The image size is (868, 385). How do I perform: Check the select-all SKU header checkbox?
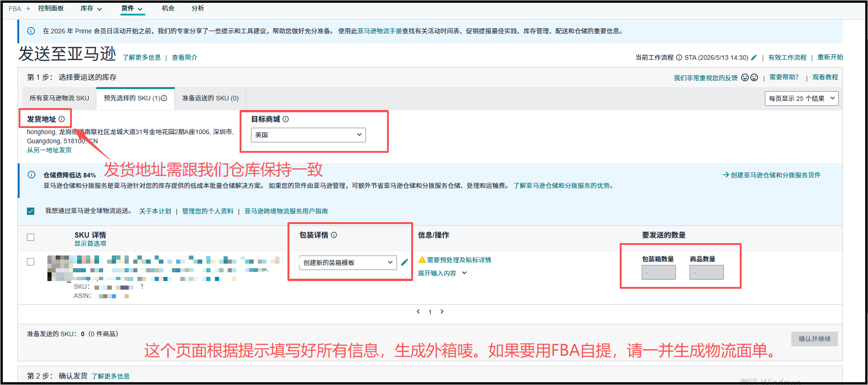coord(31,237)
